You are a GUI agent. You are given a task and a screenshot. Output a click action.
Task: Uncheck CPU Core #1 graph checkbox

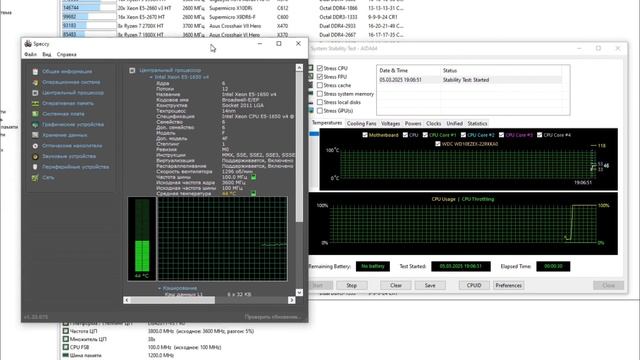pyautogui.click(x=425, y=135)
